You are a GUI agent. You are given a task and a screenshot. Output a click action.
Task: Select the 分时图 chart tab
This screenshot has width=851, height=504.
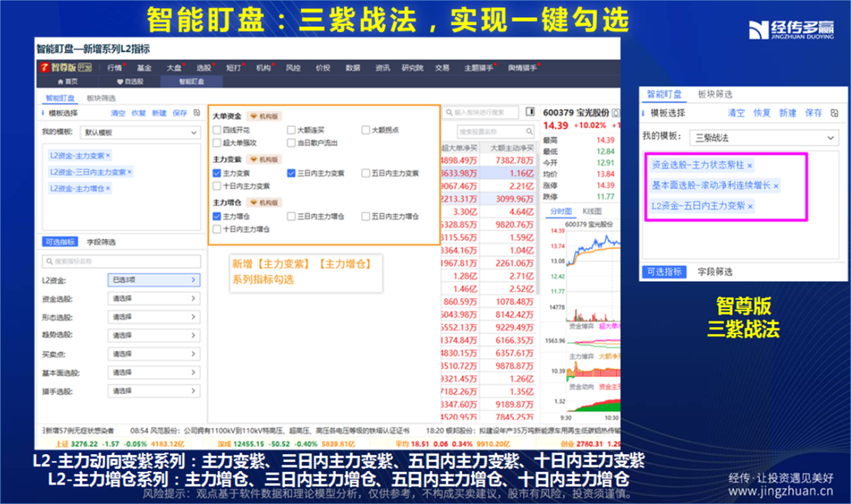560,211
